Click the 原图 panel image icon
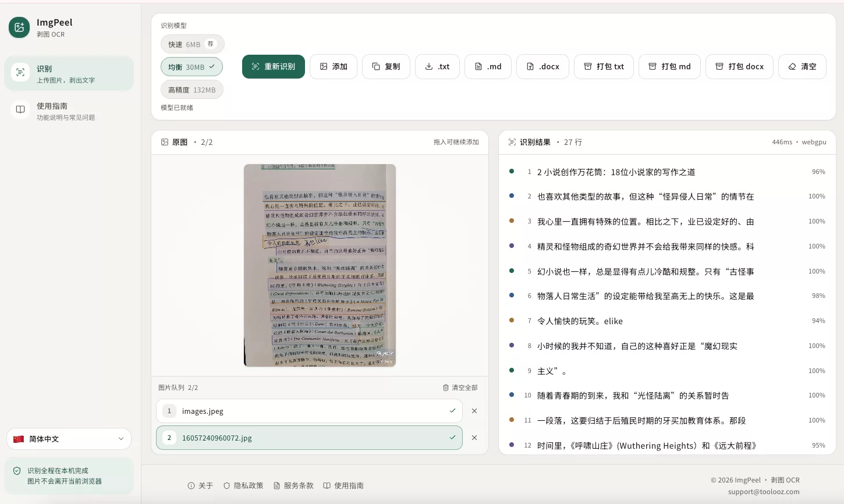This screenshot has height=504, width=844. 165,142
